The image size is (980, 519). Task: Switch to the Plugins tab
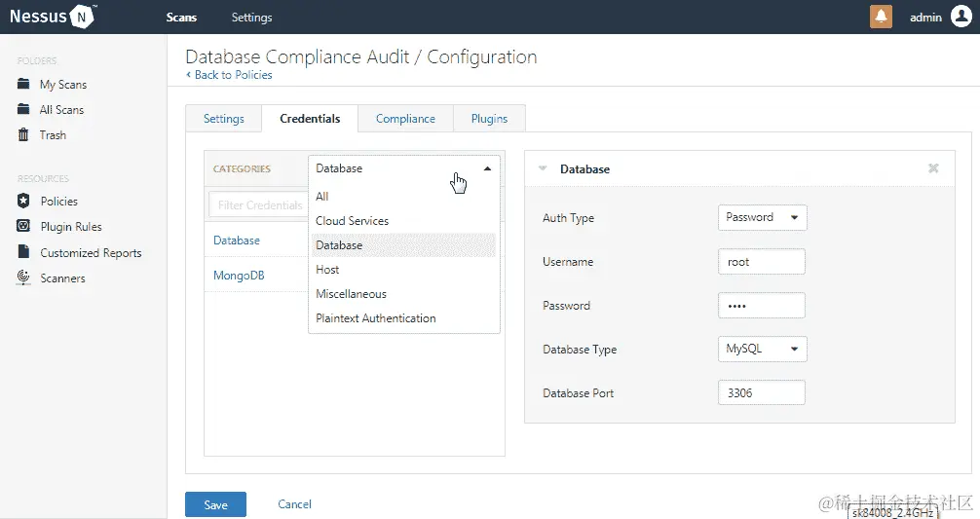pyautogui.click(x=489, y=119)
